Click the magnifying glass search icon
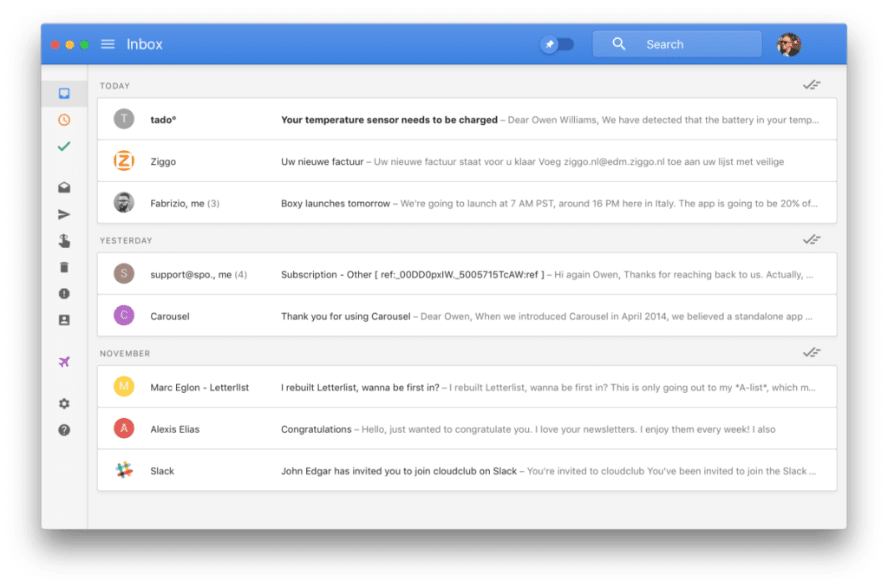Image resolution: width=888 pixels, height=588 pixels. (x=618, y=44)
